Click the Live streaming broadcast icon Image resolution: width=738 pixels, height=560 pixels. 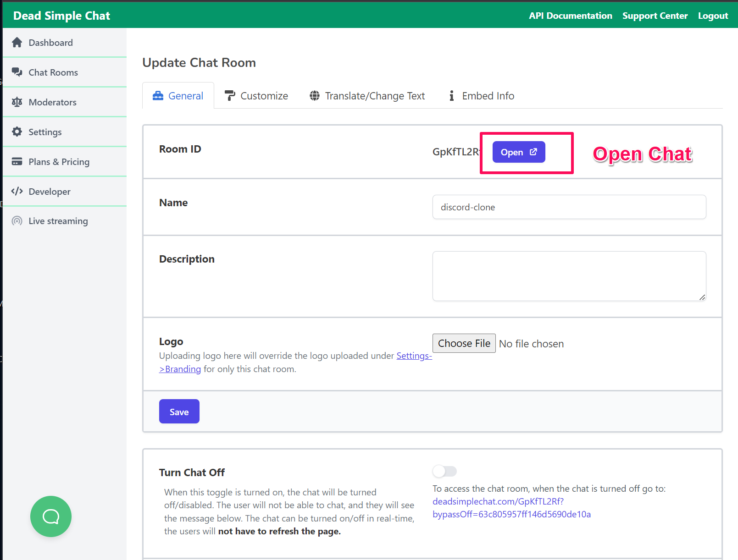17,221
